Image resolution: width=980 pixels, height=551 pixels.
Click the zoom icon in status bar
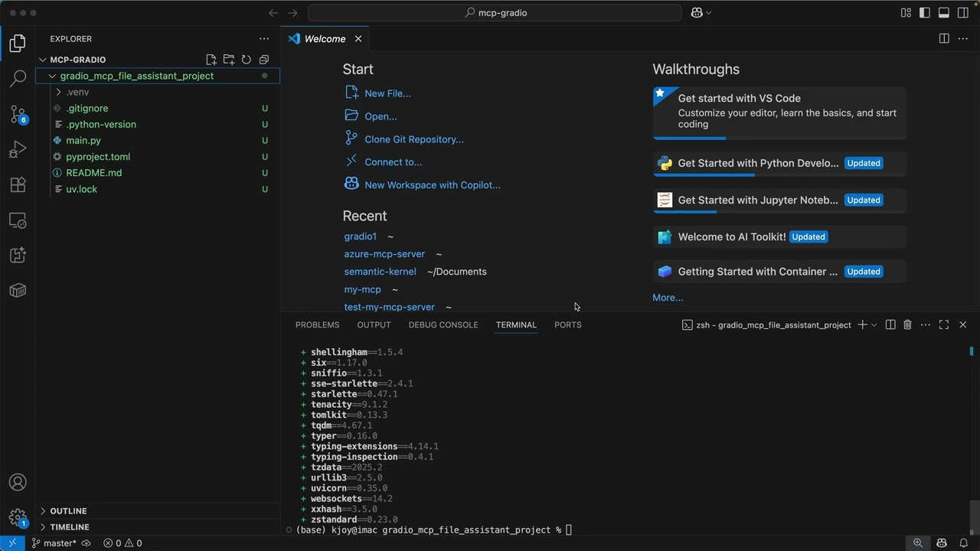click(x=918, y=543)
